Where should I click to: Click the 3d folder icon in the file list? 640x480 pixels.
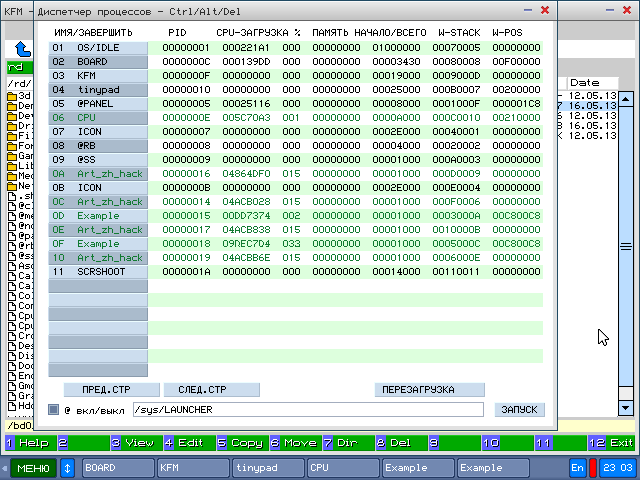tap(12, 97)
